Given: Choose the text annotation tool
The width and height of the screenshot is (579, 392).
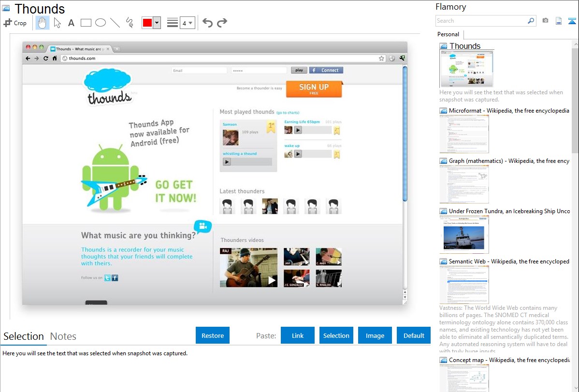Looking at the screenshot, I should coord(71,23).
